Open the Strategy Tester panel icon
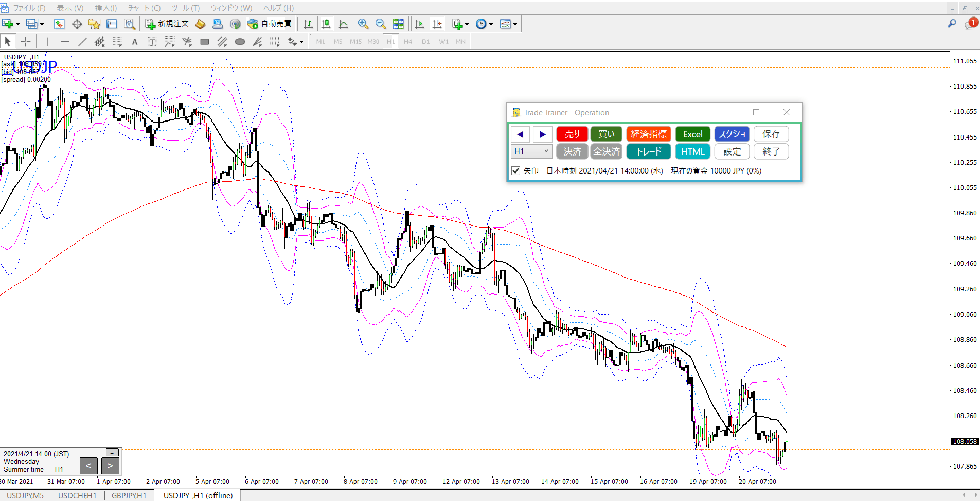980x501 pixels. coord(129,24)
